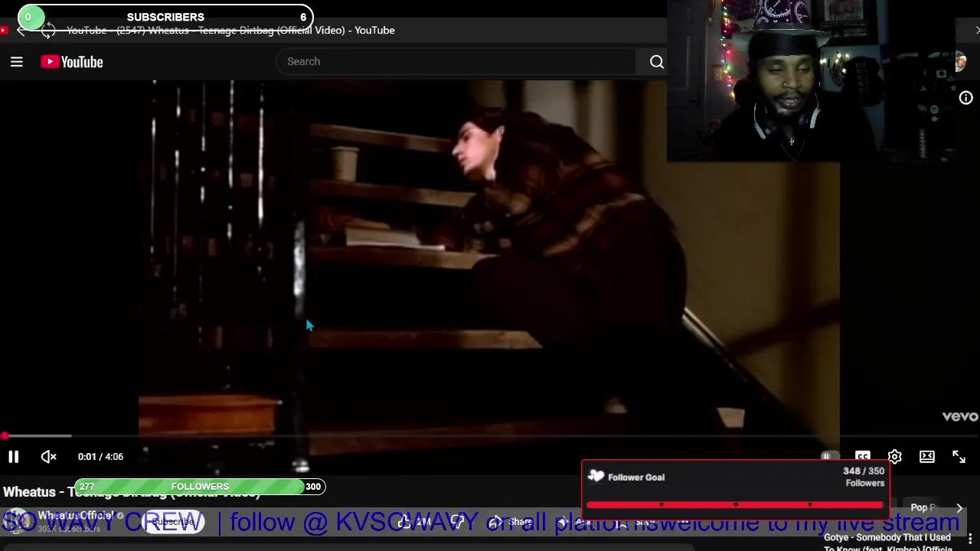Reload the page with the refresh icon
980x551 pixels.
pyautogui.click(x=48, y=31)
